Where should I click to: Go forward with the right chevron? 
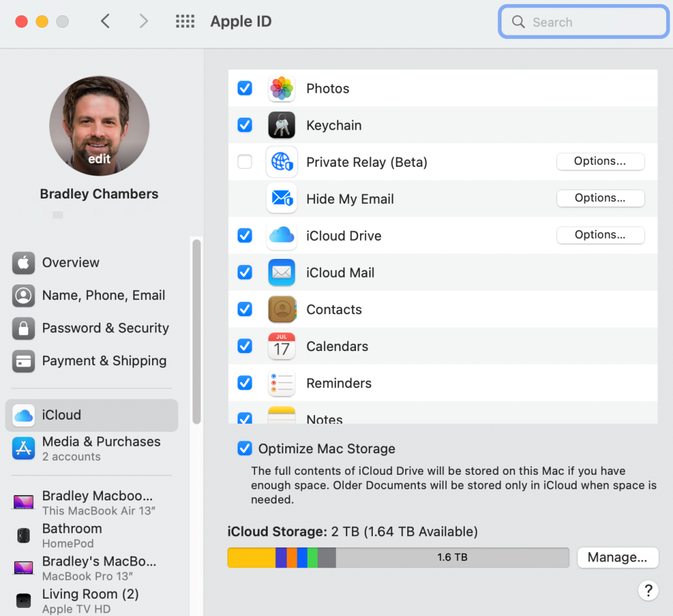pos(144,21)
